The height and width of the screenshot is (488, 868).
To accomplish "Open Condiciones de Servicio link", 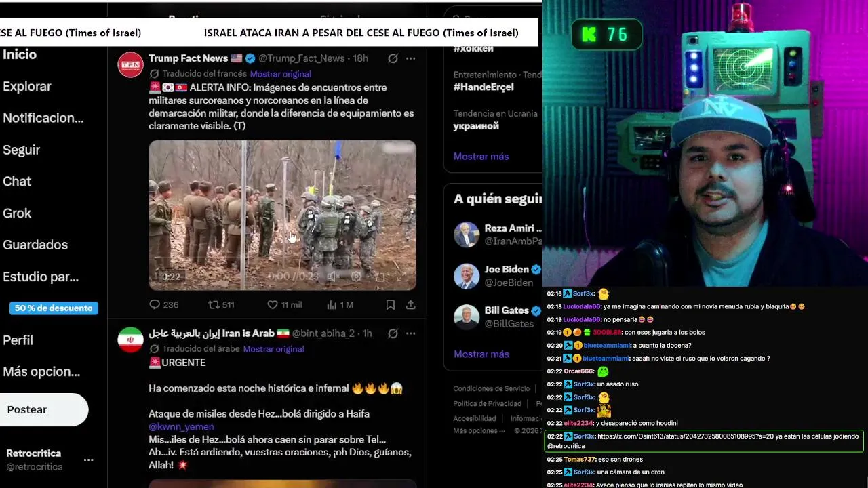I will coord(492,389).
